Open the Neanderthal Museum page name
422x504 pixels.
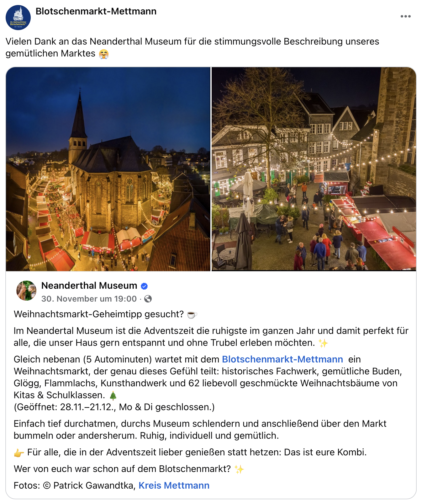click(x=89, y=286)
